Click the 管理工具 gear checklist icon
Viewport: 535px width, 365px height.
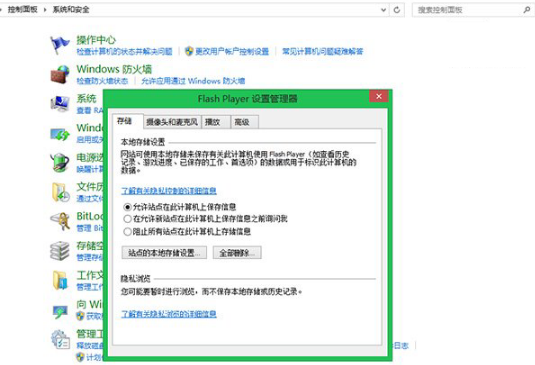[x=60, y=339]
